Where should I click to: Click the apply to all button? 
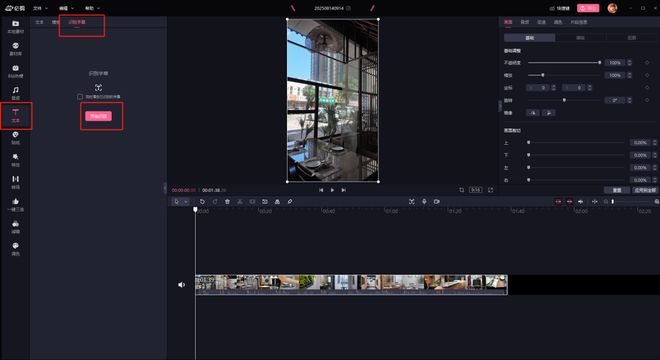[645, 190]
